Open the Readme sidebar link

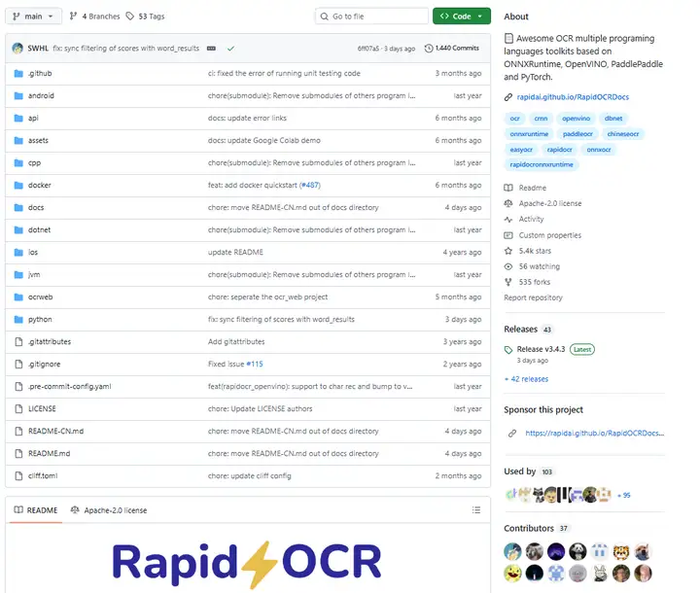[x=525, y=188]
